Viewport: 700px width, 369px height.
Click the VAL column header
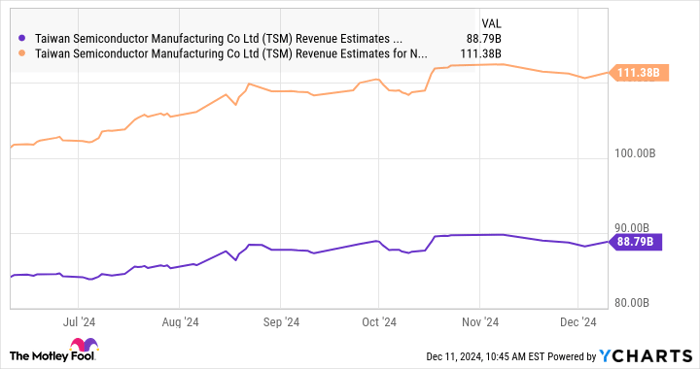coord(491,24)
